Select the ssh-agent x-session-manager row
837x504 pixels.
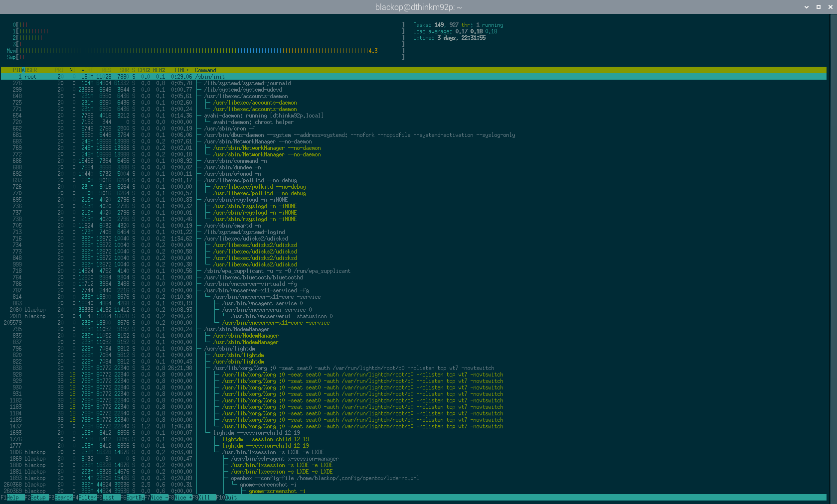pyautogui.click(x=414, y=459)
